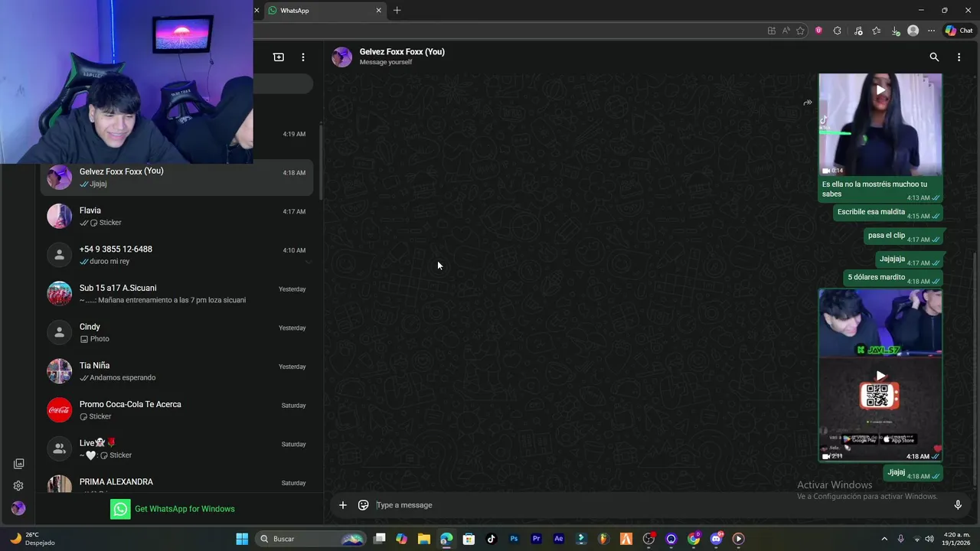Open Edge split screen apps icon in address bar
The image size is (980, 551).
coord(771,31)
